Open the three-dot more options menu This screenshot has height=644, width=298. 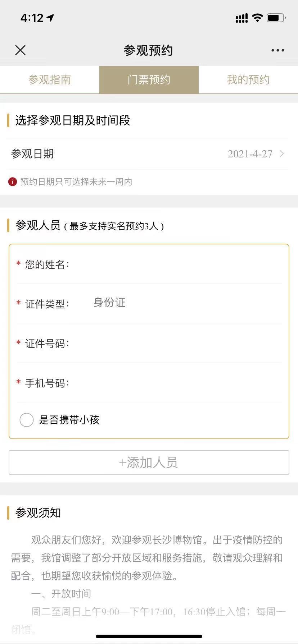pyautogui.click(x=277, y=50)
